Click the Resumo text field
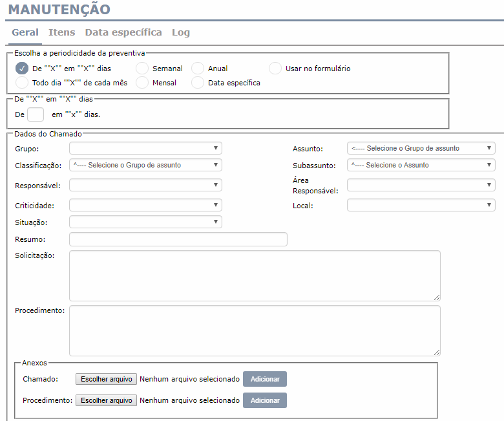The width and height of the screenshot is (504, 421). pyautogui.click(x=178, y=239)
